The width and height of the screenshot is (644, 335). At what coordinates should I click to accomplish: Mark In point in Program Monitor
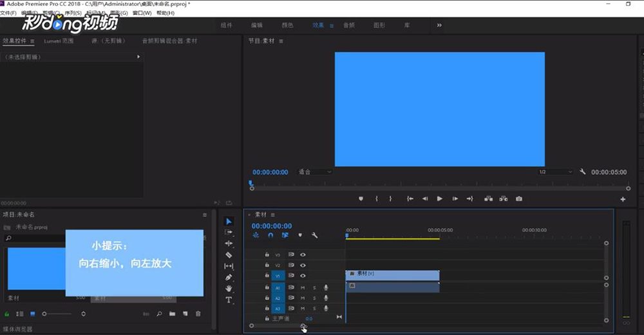376,198
